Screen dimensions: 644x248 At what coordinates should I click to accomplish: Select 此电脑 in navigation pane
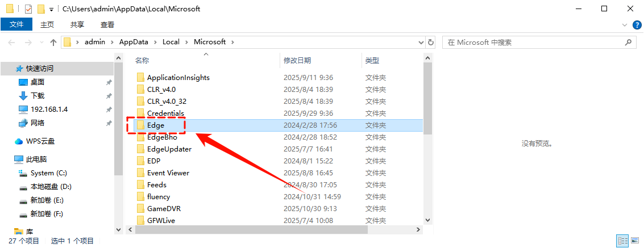coord(36,159)
